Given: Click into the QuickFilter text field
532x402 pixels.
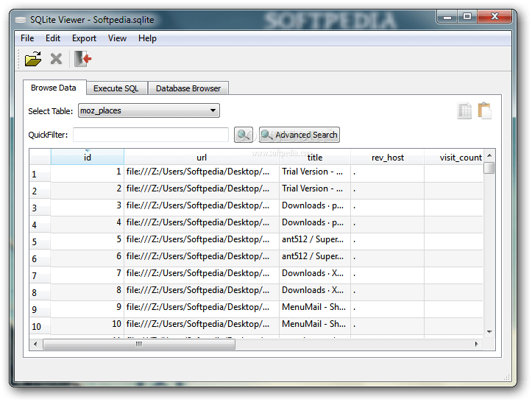Looking at the screenshot, I should pos(151,135).
